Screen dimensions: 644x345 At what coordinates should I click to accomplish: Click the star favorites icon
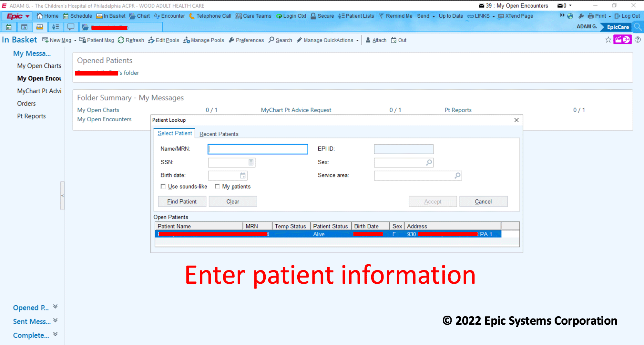pyautogui.click(x=608, y=40)
